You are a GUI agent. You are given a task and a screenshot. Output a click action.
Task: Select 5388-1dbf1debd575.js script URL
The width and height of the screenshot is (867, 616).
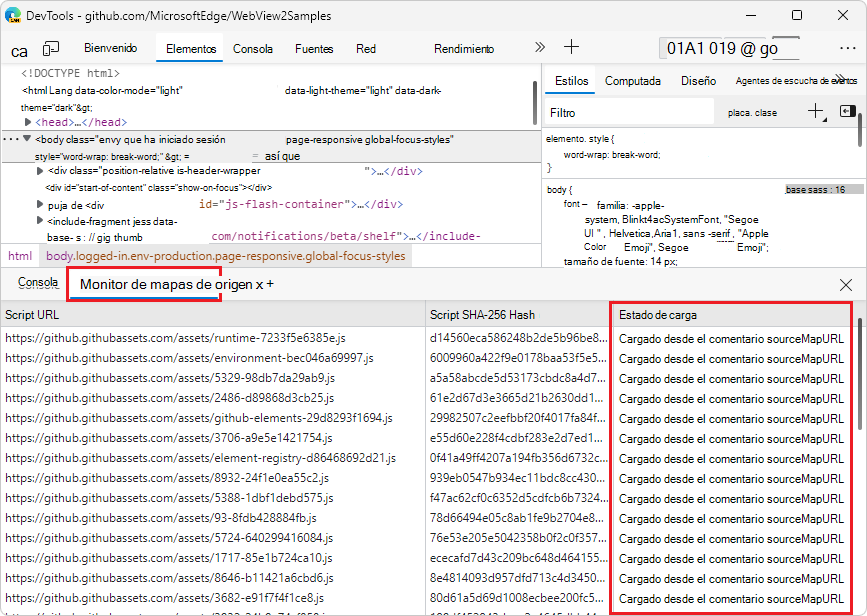pos(169,498)
